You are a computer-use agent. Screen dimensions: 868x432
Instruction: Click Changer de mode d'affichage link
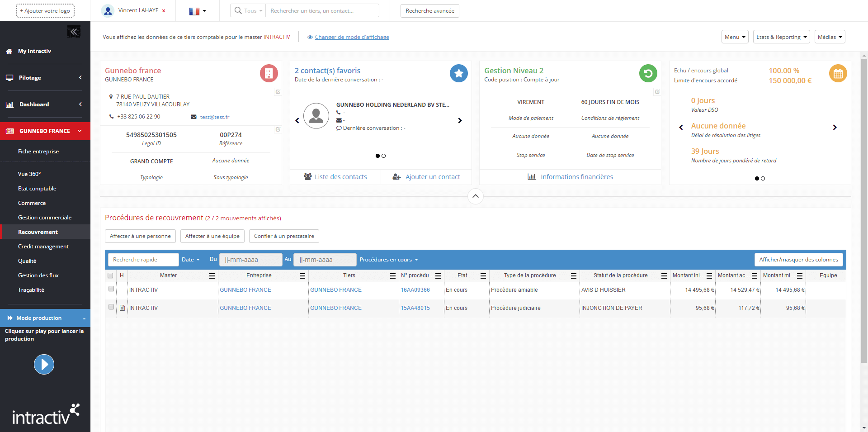click(352, 37)
